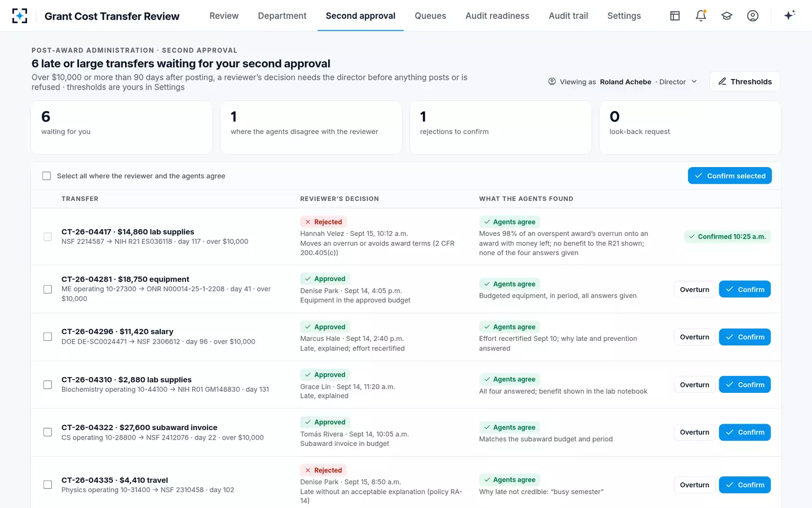Open the layout panel icon

tap(675, 16)
